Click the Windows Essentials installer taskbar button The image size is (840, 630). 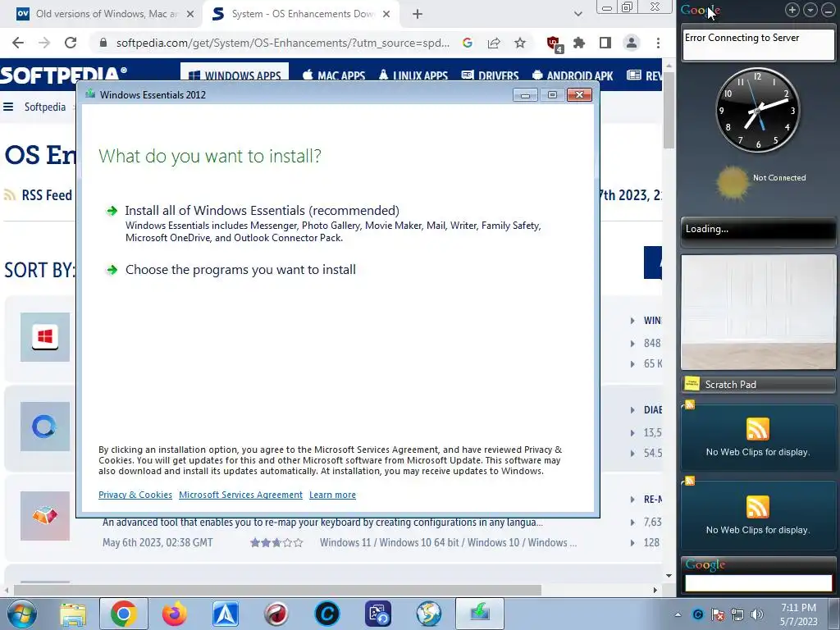(480, 614)
